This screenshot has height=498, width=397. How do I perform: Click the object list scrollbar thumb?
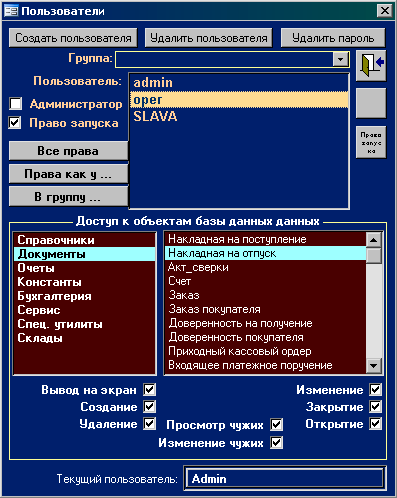[x=374, y=255]
